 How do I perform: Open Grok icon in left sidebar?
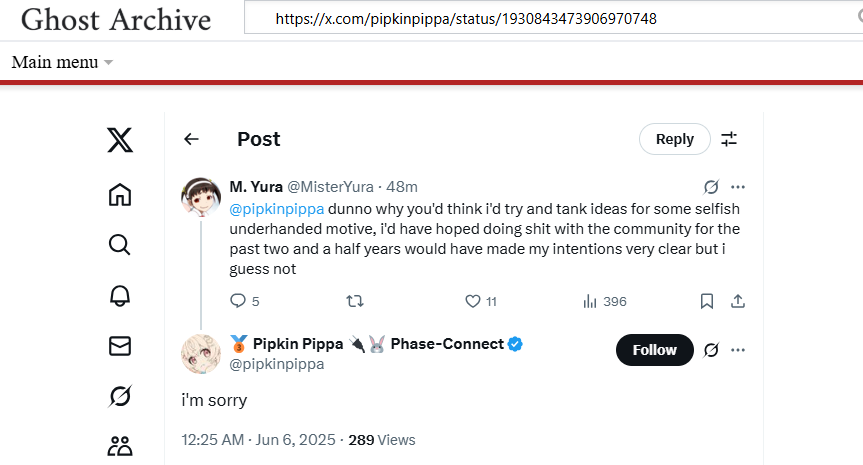click(x=119, y=396)
